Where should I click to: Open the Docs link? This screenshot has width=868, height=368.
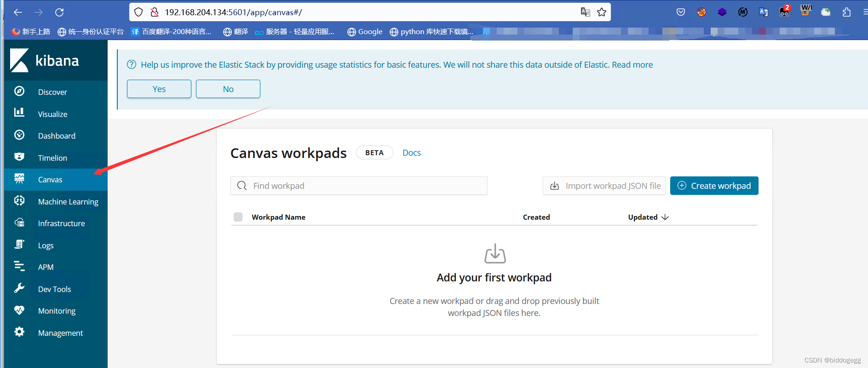coord(412,153)
